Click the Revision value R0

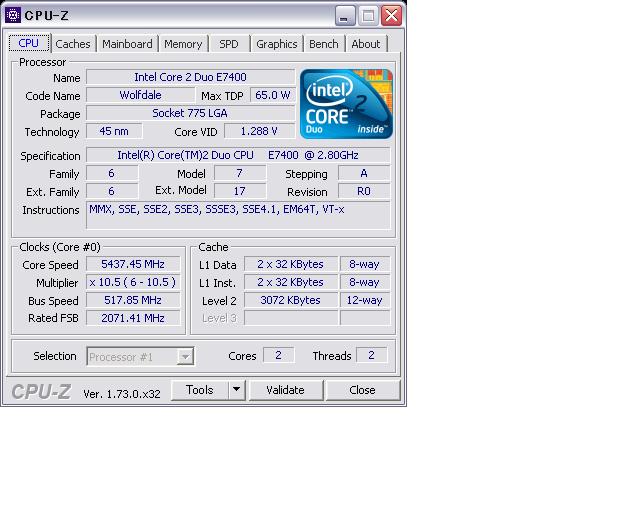click(364, 191)
